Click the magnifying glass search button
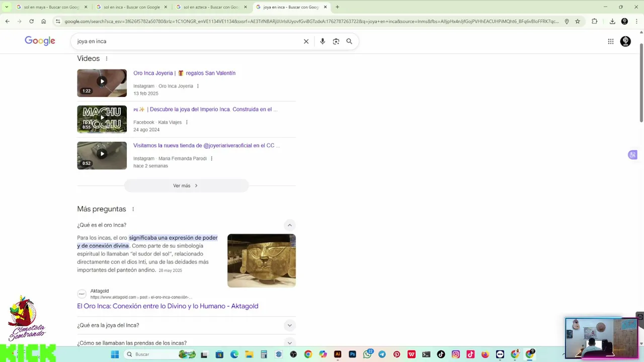This screenshot has height=362, width=644. (x=349, y=41)
